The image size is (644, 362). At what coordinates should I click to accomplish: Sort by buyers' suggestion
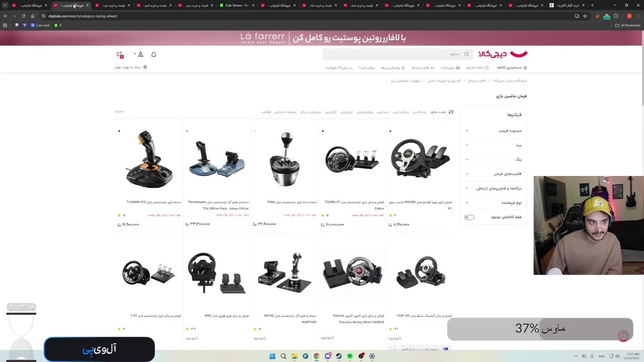tap(286, 112)
